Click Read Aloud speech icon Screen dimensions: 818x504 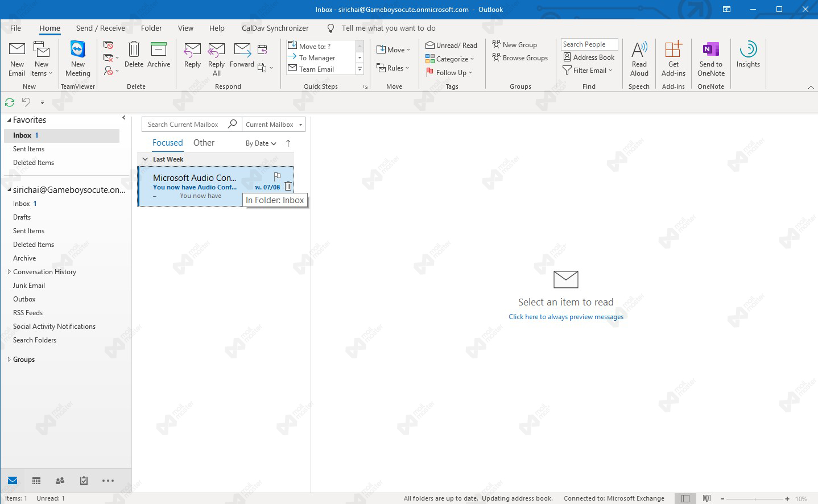[x=639, y=50]
